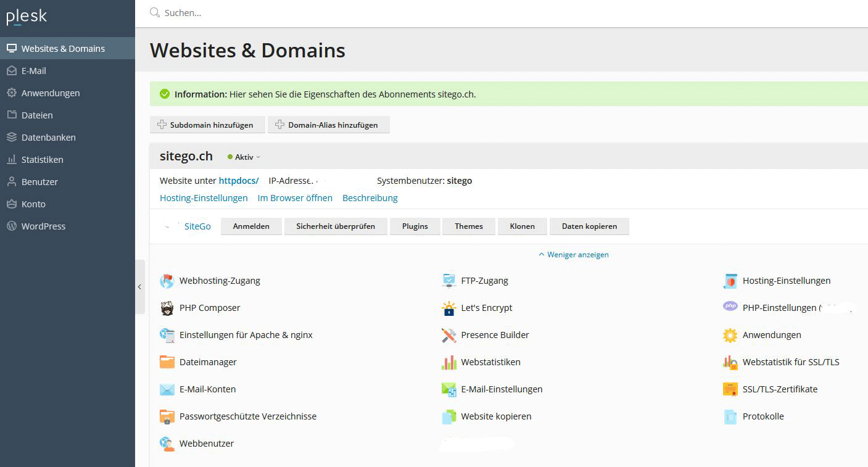This screenshot has height=467, width=868.
Task: Click the Webstatistiken bar chart icon
Action: click(449, 362)
